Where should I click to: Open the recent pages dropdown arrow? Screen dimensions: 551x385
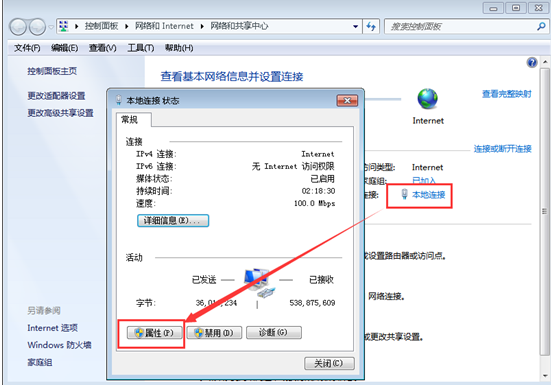click(x=51, y=27)
